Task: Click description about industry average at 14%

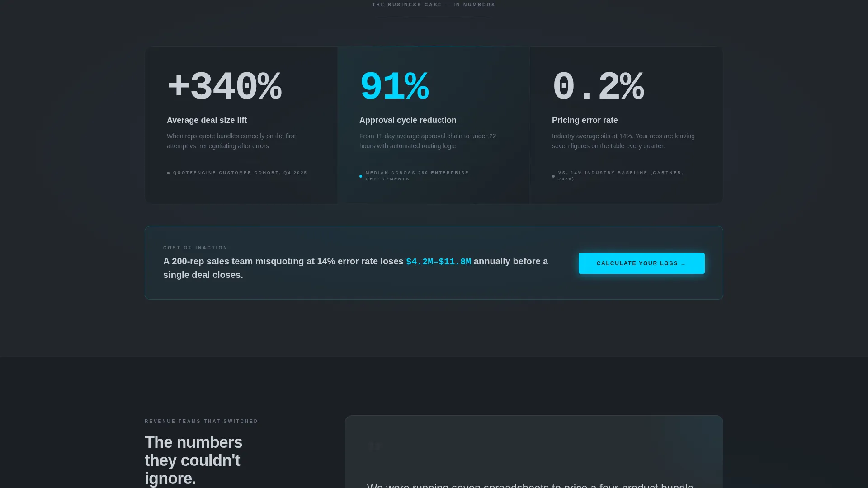Action: (623, 141)
